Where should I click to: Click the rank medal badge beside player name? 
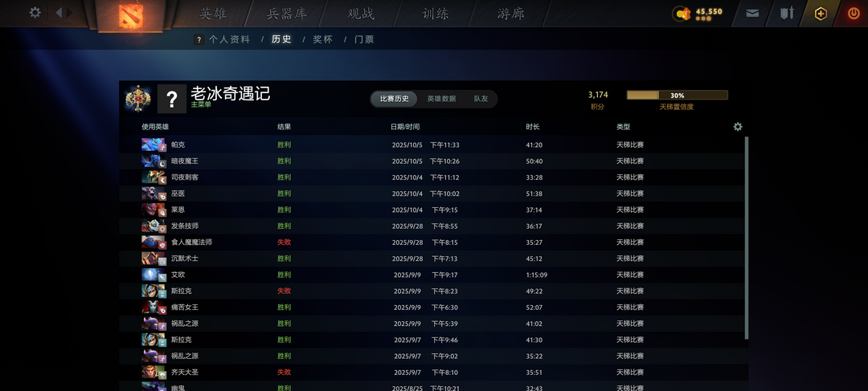pos(138,99)
